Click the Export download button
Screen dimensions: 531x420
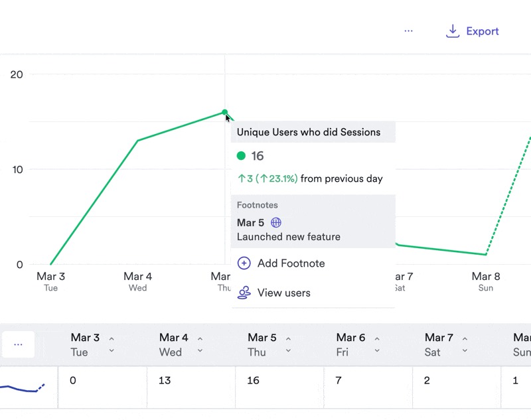tap(472, 31)
